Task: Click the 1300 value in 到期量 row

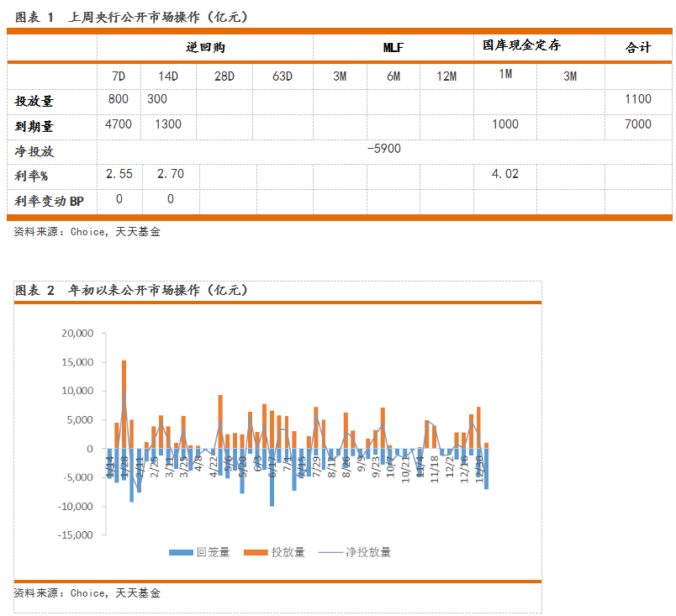Action: click(x=168, y=124)
